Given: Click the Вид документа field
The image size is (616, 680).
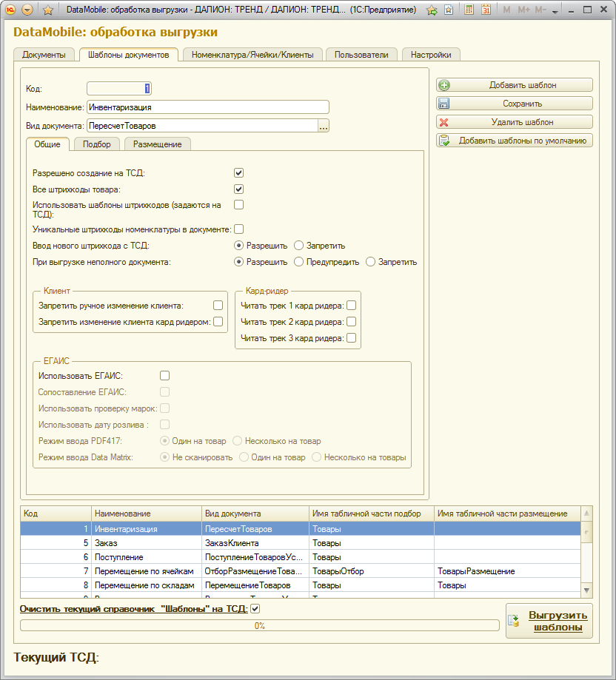Looking at the screenshot, I should pos(203,126).
